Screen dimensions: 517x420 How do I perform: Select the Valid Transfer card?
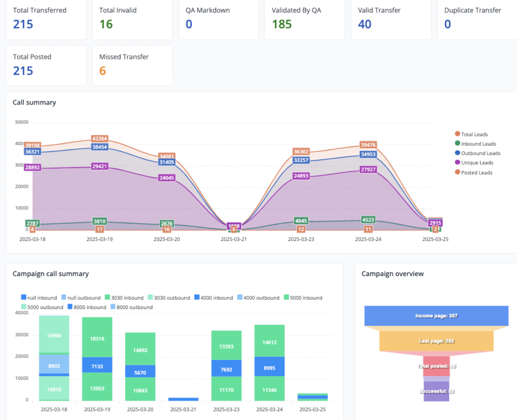click(391, 19)
